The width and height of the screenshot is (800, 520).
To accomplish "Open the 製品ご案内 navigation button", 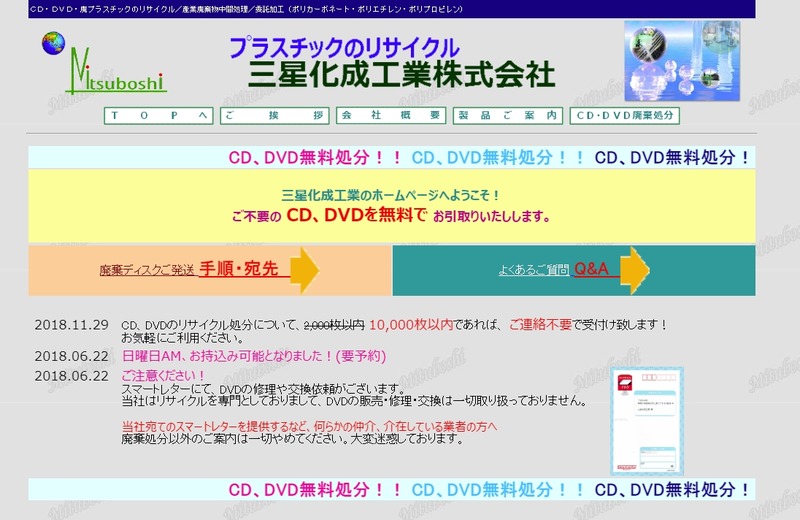I will 508,116.
